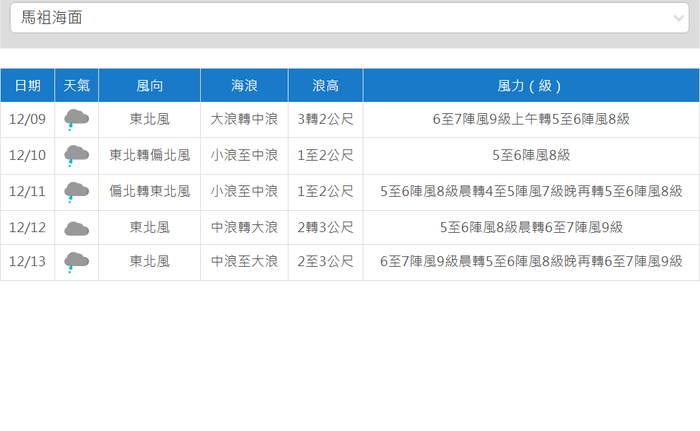Click the 3轉2公尺 wave height cell
Image resolution: width=700 pixels, height=431 pixels.
[x=325, y=120]
